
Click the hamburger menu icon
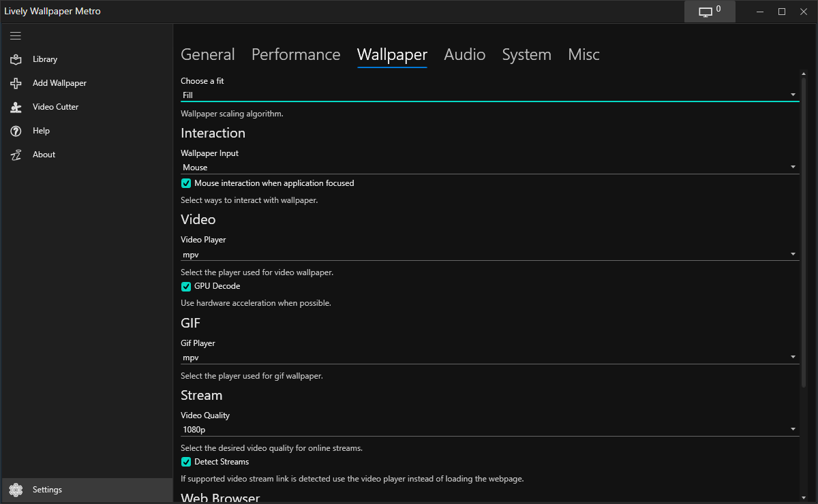(x=16, y=35)
